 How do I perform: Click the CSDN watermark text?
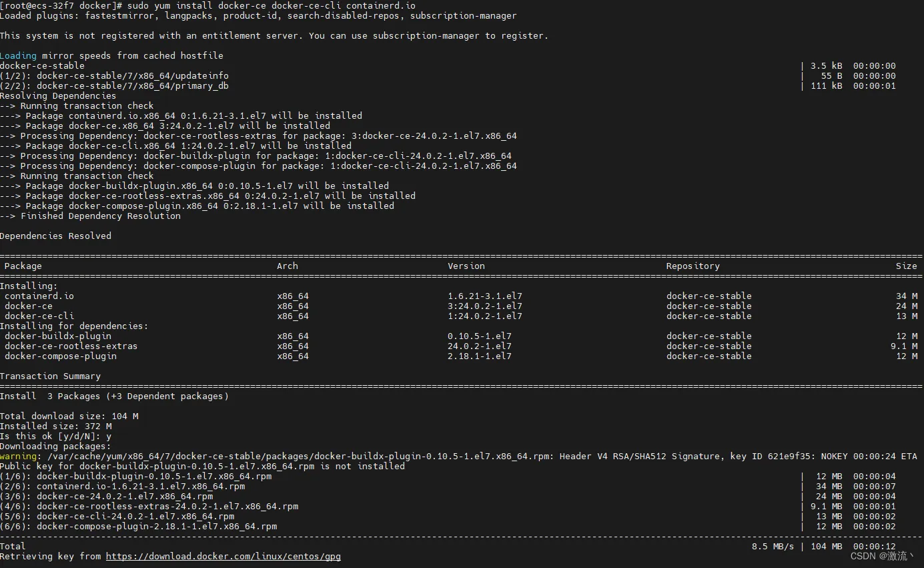(x=881, y=556)
